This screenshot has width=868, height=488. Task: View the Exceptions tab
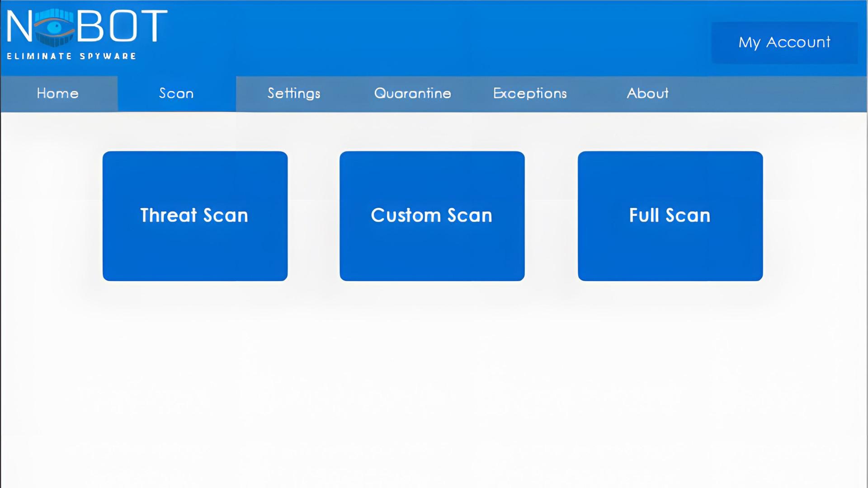(530, 94)
